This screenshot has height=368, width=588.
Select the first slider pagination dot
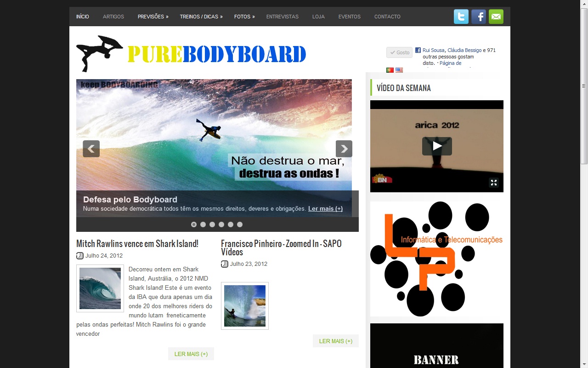194,224
